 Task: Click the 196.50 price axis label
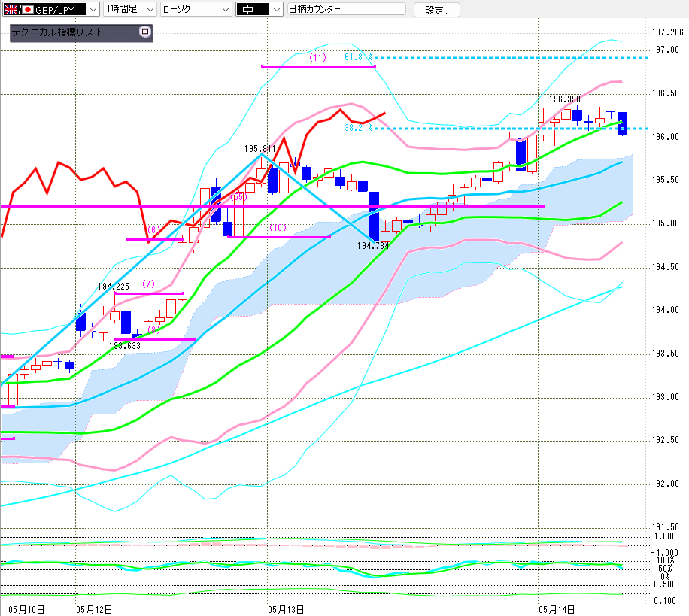pos(665,93)
